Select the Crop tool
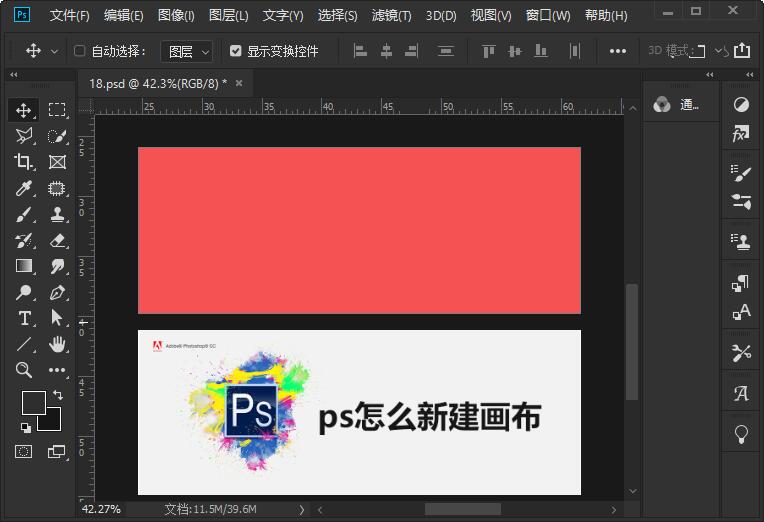764x522 pixels. (23, 162)
